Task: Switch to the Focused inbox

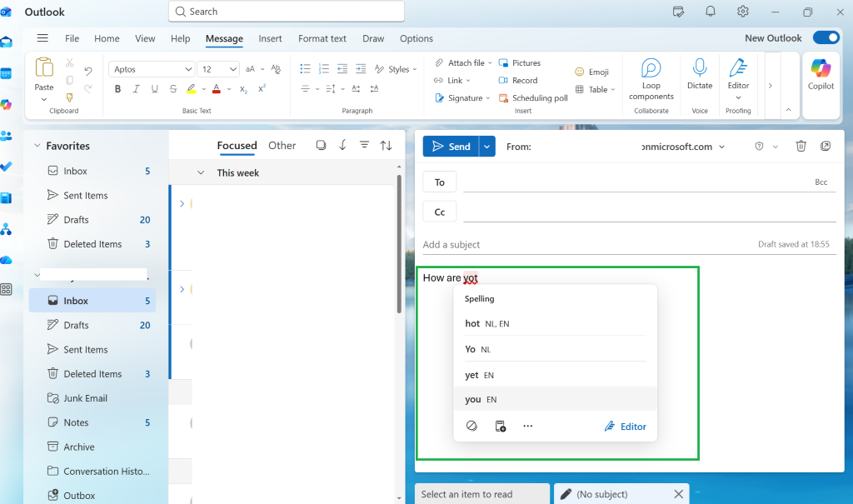Action: [x=237, y=145]
